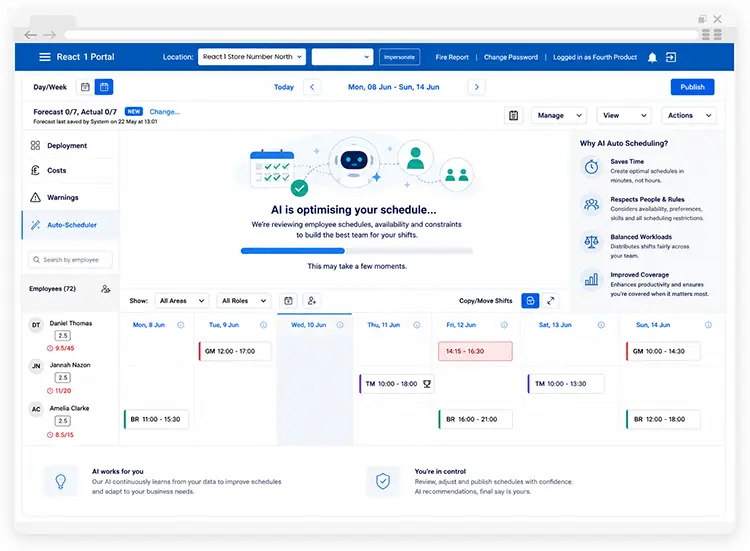Image resolution: width=750 pixels, height=551 pixels.
Task: Open the Location dropdown React 1 Store Number North
Action: point(252,57)
